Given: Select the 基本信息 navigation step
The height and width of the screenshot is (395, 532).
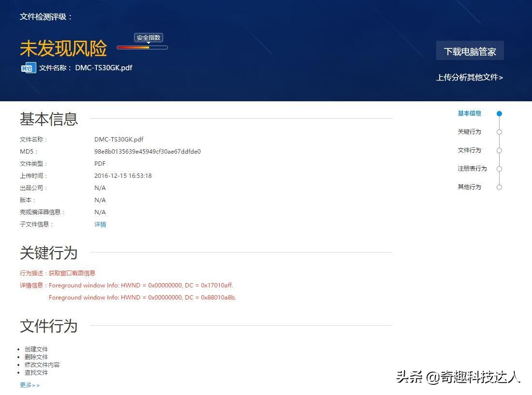Looking at the screenshot, I should 469,113.
